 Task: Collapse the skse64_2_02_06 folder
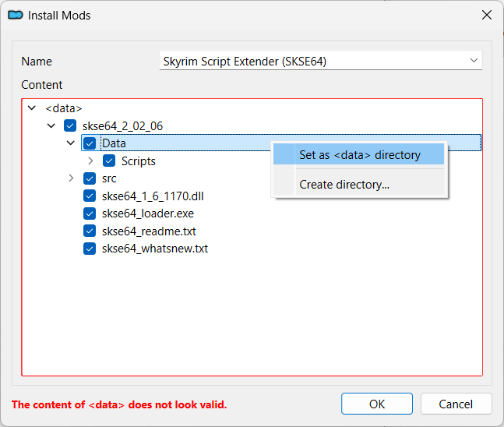[51, 125]
